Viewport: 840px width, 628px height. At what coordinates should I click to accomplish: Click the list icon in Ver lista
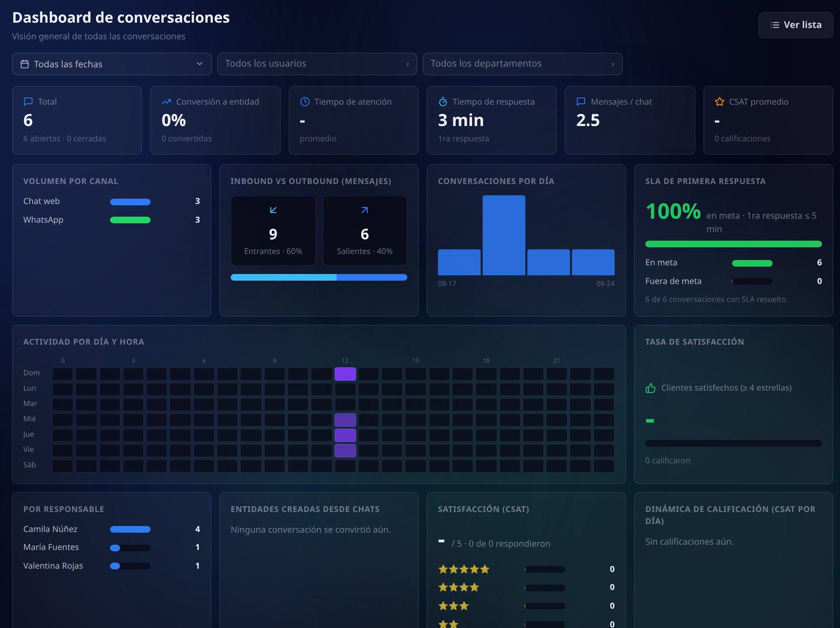click(775, 25)
